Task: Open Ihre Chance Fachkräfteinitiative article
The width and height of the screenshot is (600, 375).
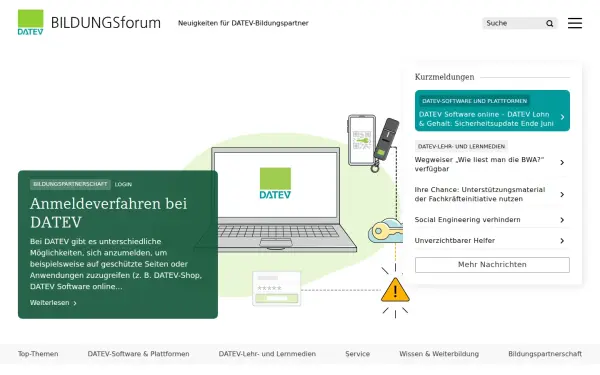Action: click(x=480, y=194)
